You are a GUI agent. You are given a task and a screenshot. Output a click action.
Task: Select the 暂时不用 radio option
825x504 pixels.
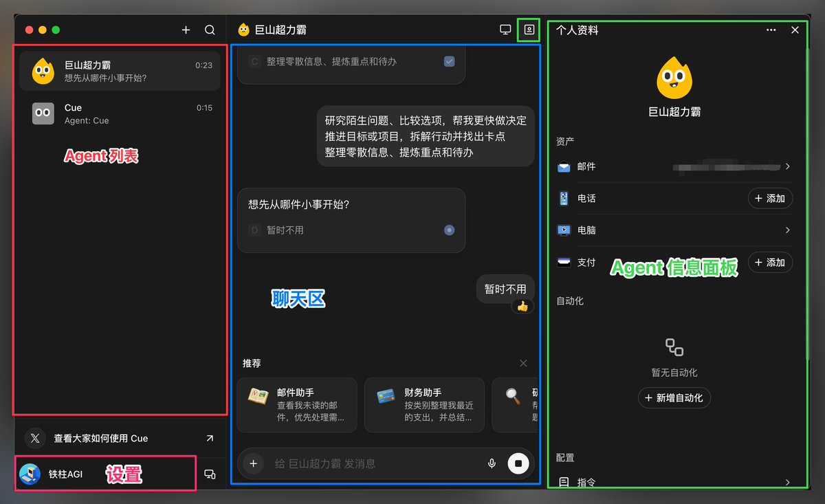click(x=450, y=230)
